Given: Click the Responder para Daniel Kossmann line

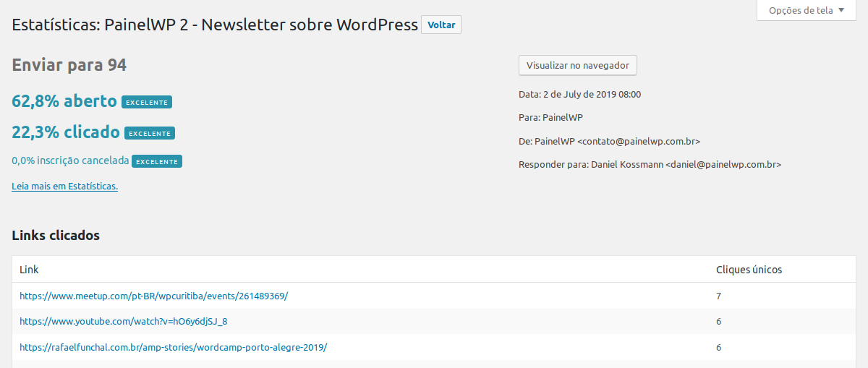Looking at the screenshot, I should click(x=650, y=164).
